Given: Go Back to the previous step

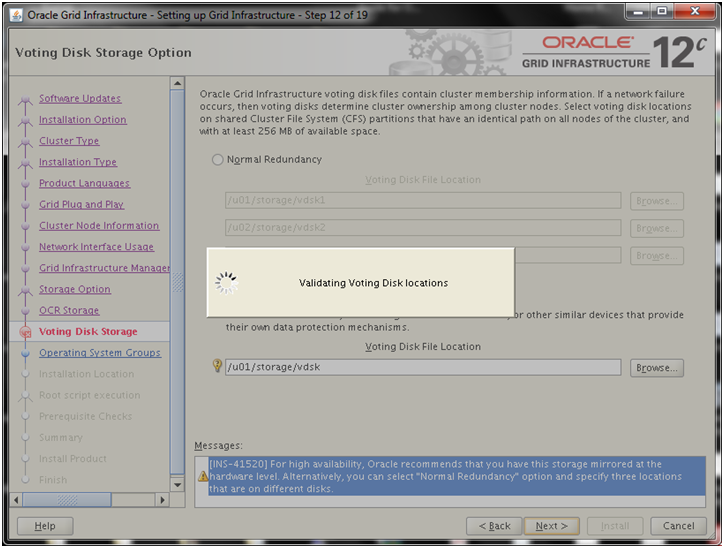Looking at the screenshot, I should [x=494, y=526].
